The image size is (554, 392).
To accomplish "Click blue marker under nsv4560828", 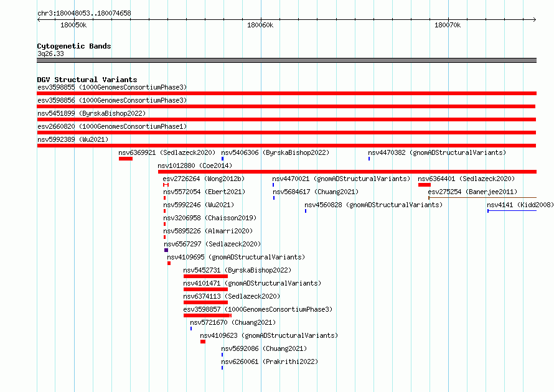I will [x=306, y=211].
